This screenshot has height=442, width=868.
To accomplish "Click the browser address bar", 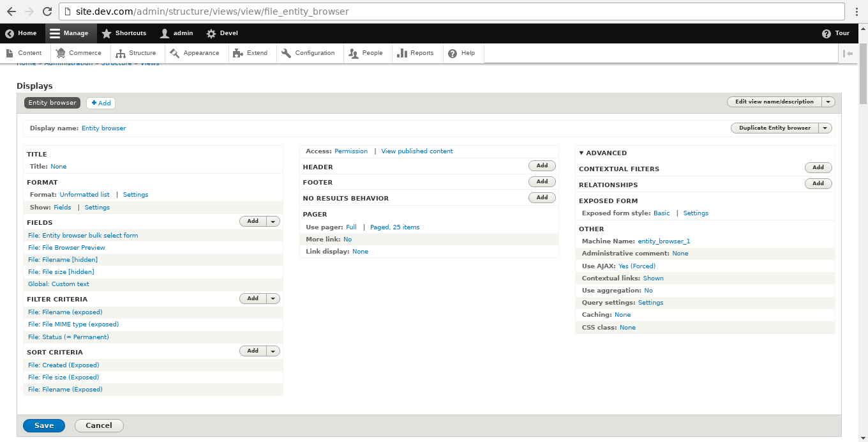I will click(x=255, y=11).
